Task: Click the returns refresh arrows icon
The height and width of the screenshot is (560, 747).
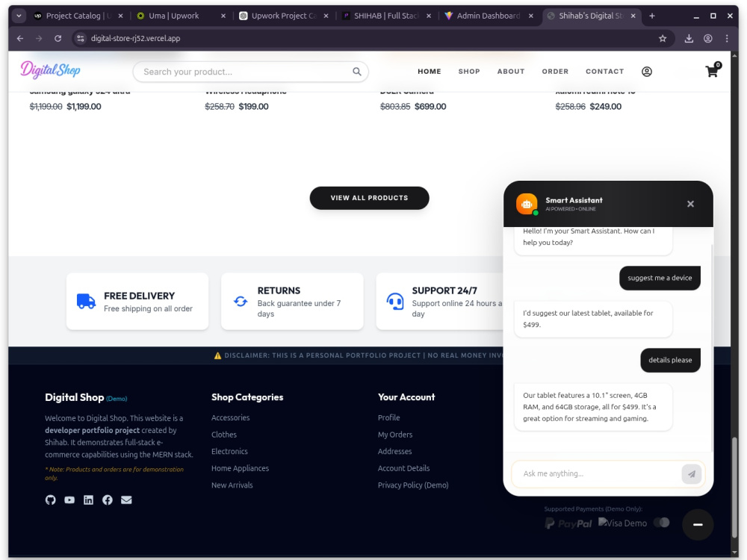Action: 241,301
